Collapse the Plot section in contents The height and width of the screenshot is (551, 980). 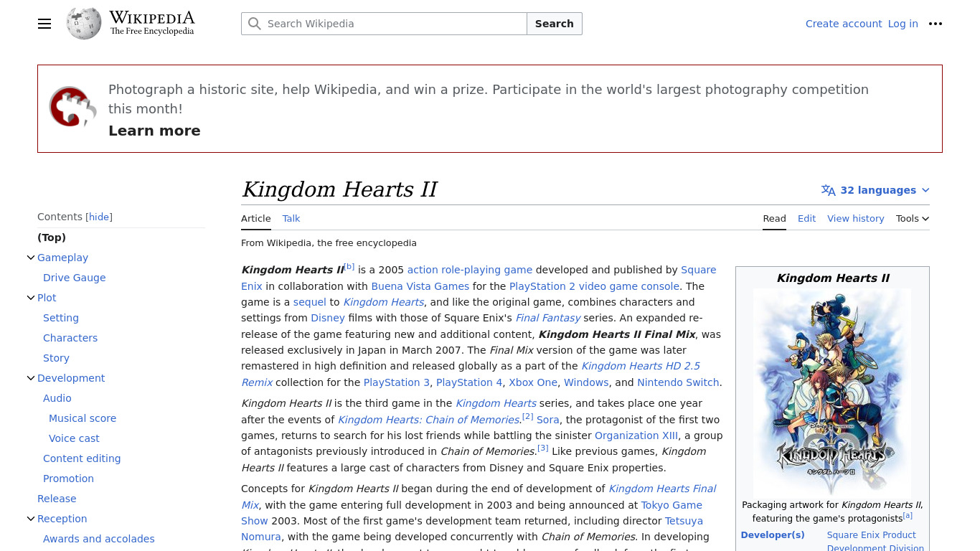(x=31, y=298)
